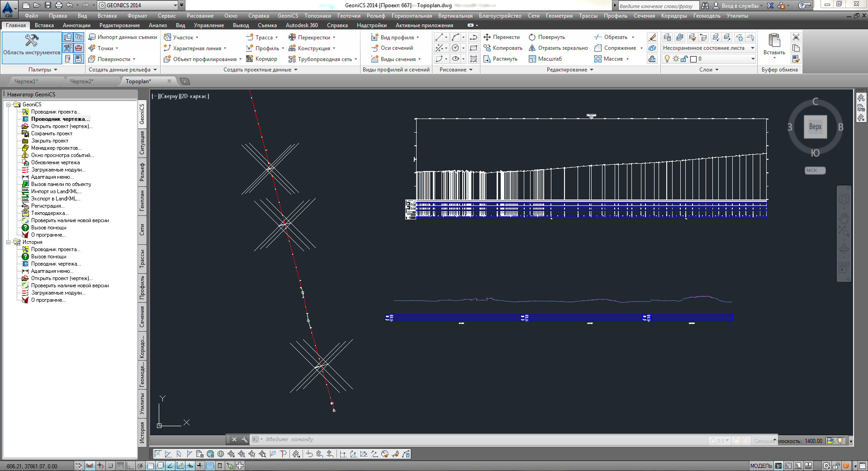Click the layer color swatch square
868x471 pixels.
point(693,59)
